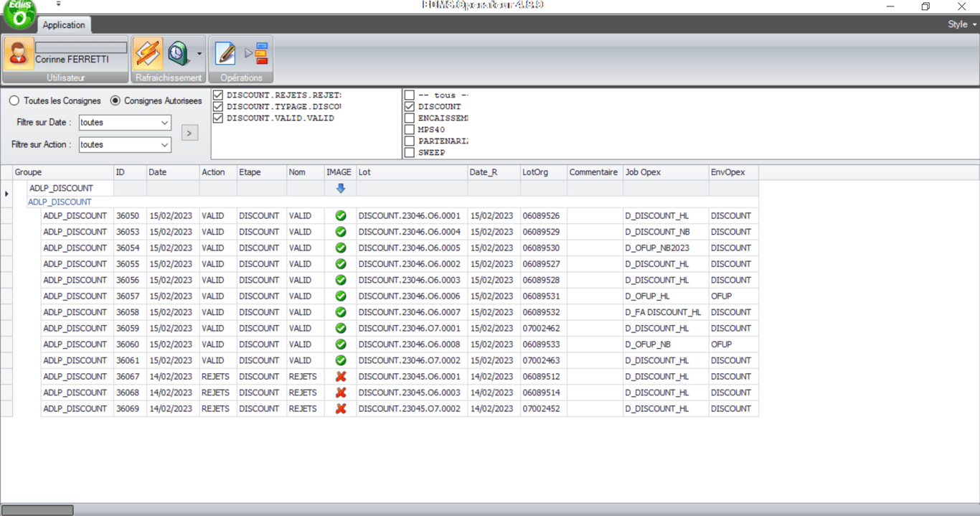Click green check icon for ID 36057
Viewport: 980px width, 516px height.
341,296
